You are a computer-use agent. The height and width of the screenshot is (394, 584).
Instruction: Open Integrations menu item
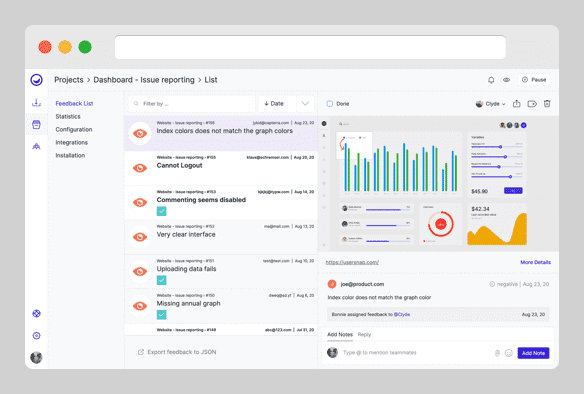point(72,143)
